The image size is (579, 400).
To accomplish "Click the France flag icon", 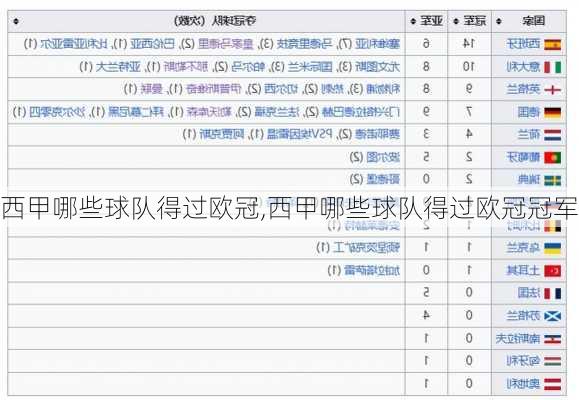I will point(552,293).
